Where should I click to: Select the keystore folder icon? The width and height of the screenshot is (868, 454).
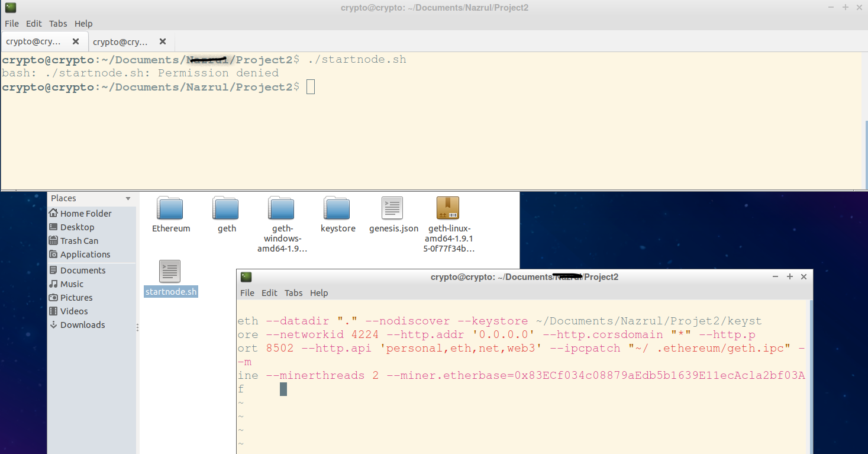337,208
